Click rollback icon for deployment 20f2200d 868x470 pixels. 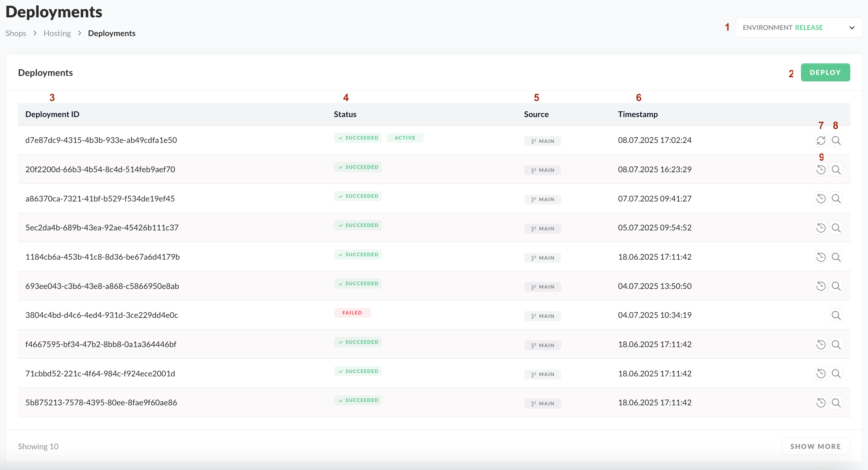[x=821, y=169]
